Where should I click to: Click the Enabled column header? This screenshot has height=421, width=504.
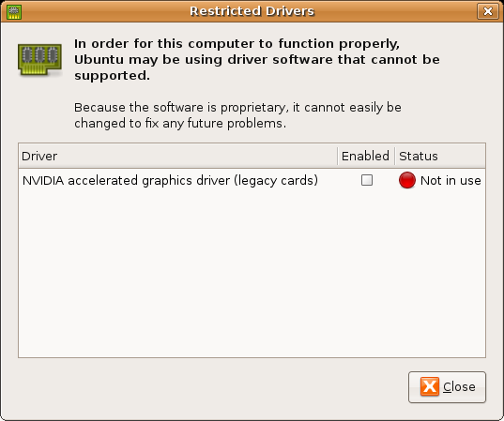coord(366,156)
